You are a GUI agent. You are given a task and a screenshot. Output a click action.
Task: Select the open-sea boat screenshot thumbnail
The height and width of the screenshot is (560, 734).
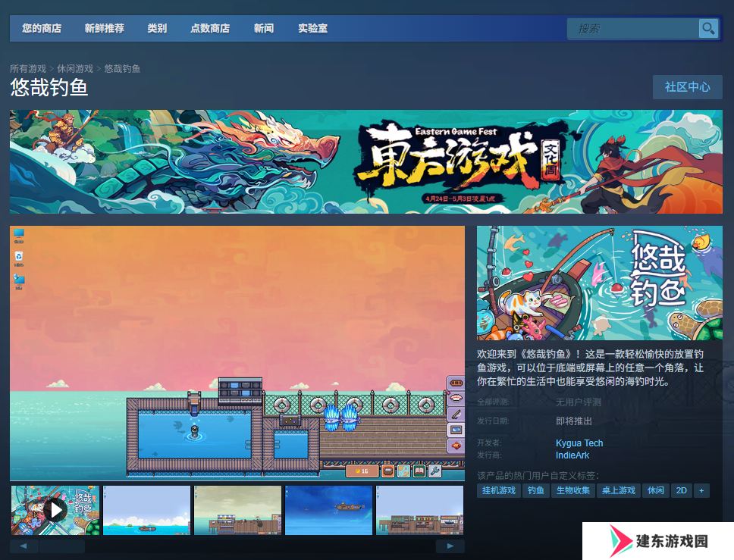146,510
